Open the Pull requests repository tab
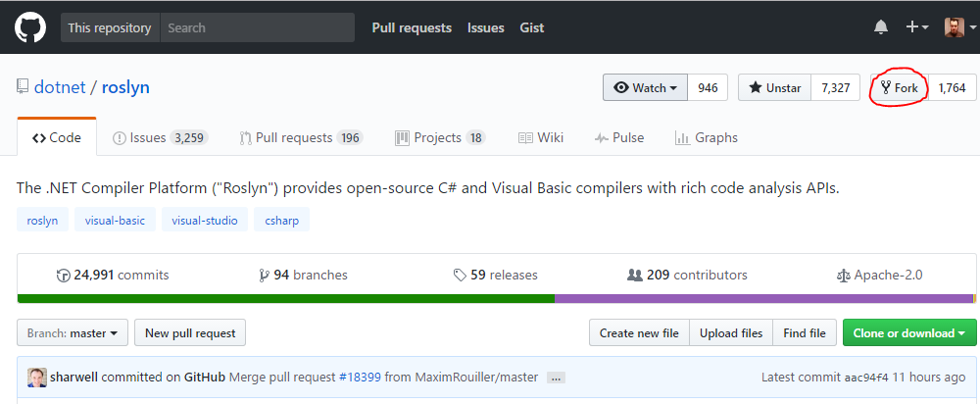The height and width of the screenshot is (404, 980). tap(301, 137)
